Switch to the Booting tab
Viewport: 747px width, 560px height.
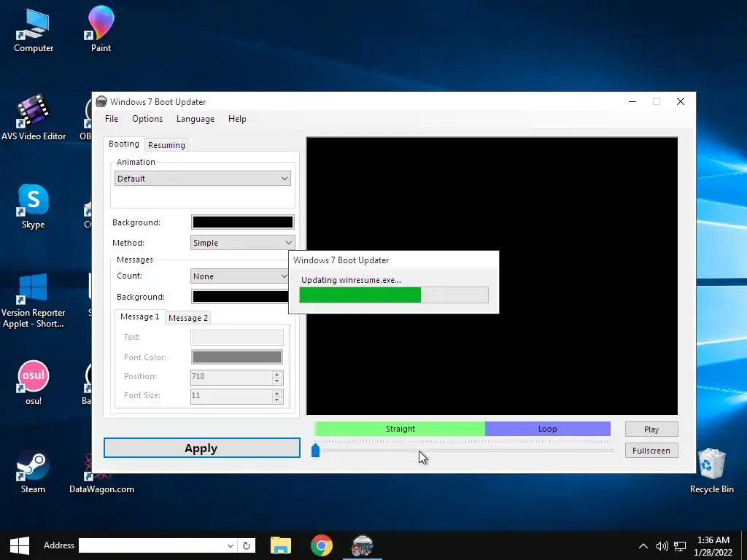click(124, 144)
